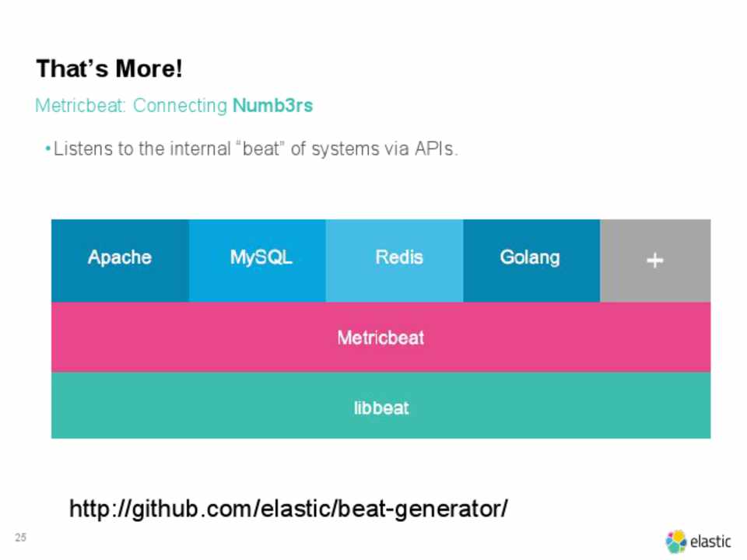Click the "elastic" wordmark text
This screenshot has height=560, width=747.
[x=710, y=542]
